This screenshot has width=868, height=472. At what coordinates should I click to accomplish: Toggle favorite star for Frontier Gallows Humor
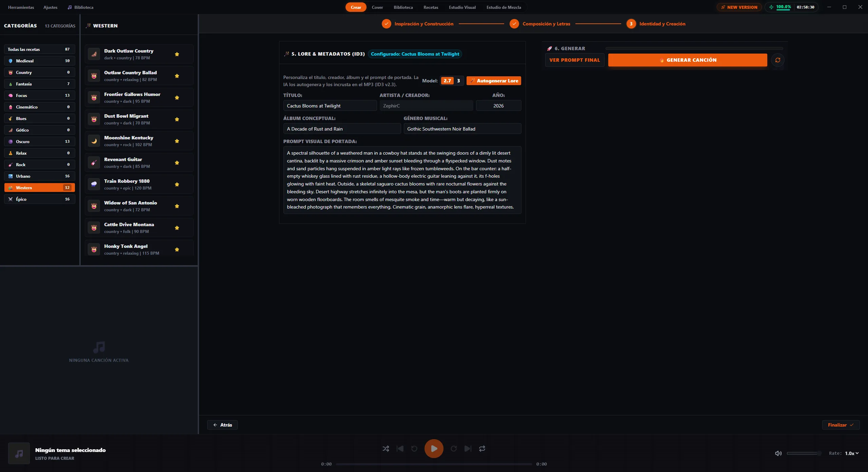177,98
